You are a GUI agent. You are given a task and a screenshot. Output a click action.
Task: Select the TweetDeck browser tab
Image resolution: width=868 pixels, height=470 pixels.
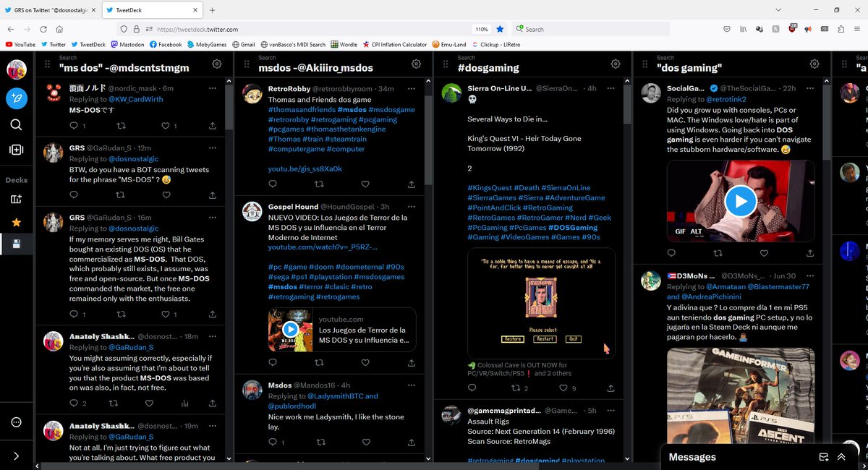(152, 10)
